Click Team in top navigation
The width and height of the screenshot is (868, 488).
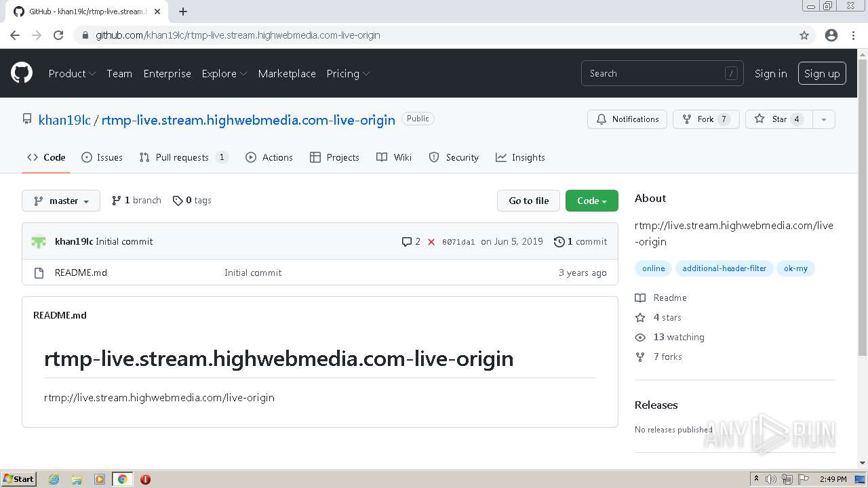coord(119,73)
